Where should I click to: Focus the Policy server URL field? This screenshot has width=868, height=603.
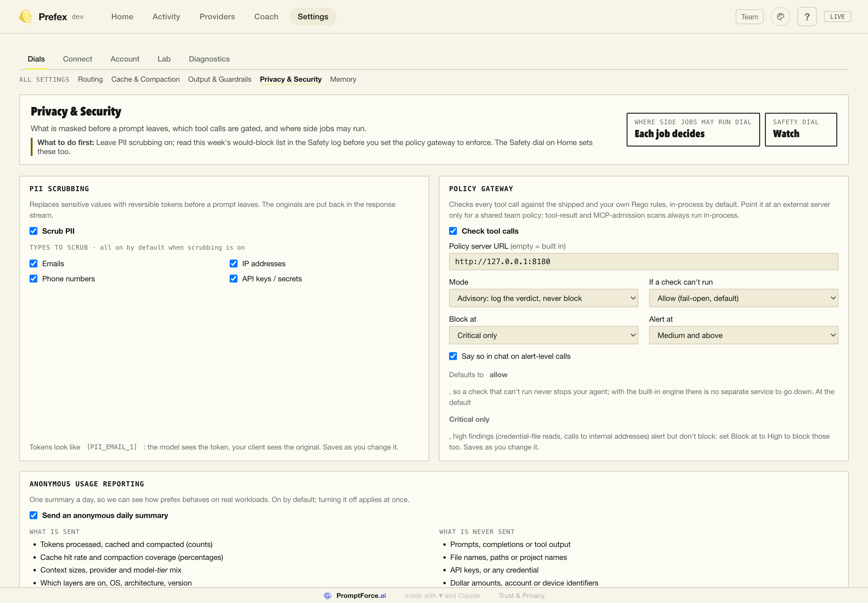tap(643, 261)
